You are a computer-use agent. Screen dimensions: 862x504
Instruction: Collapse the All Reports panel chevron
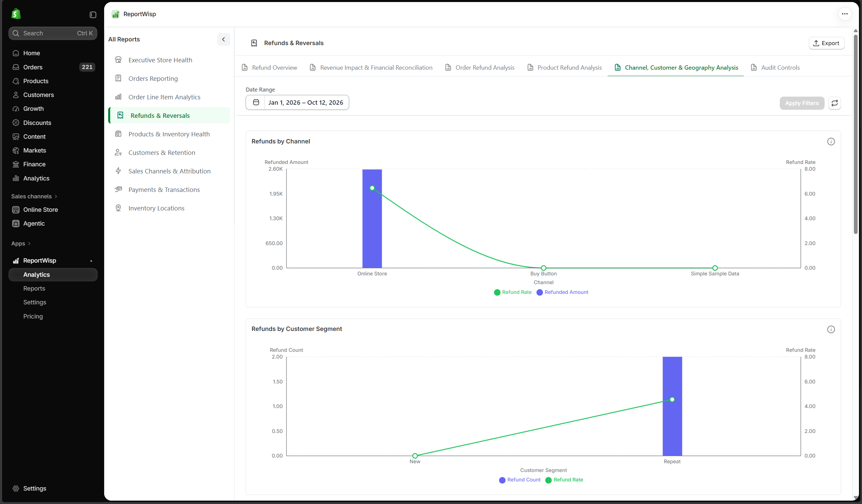tap(223, 39)
